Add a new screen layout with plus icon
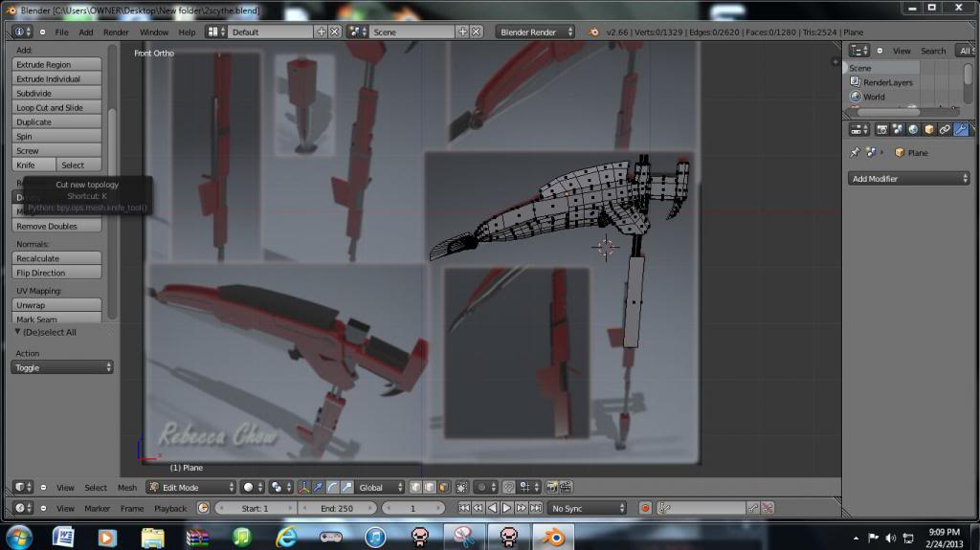 321,32
